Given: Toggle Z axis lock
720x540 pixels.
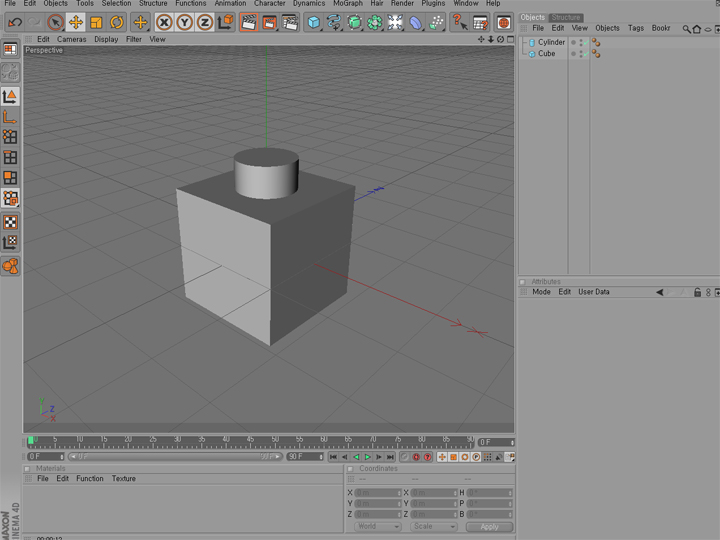Looking at the screenshot, I should tap(205, 22).
